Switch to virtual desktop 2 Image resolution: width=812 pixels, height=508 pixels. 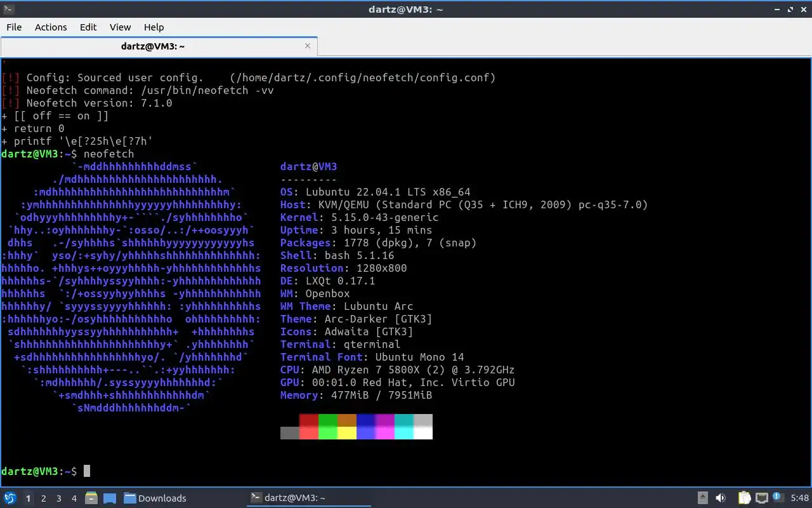pyautogui.click(x=43, y=498)
